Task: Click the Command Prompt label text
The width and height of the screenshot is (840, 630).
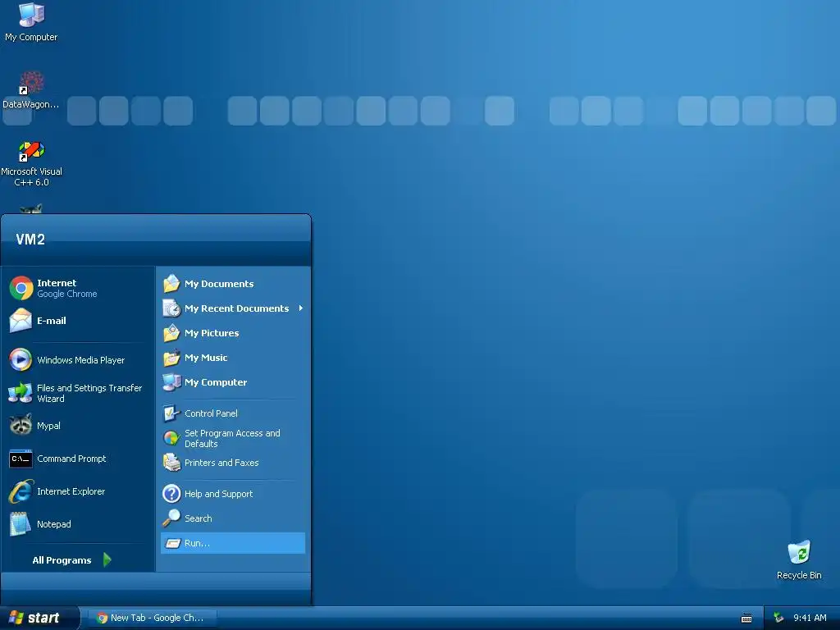Action: click(x=72, y=459)
